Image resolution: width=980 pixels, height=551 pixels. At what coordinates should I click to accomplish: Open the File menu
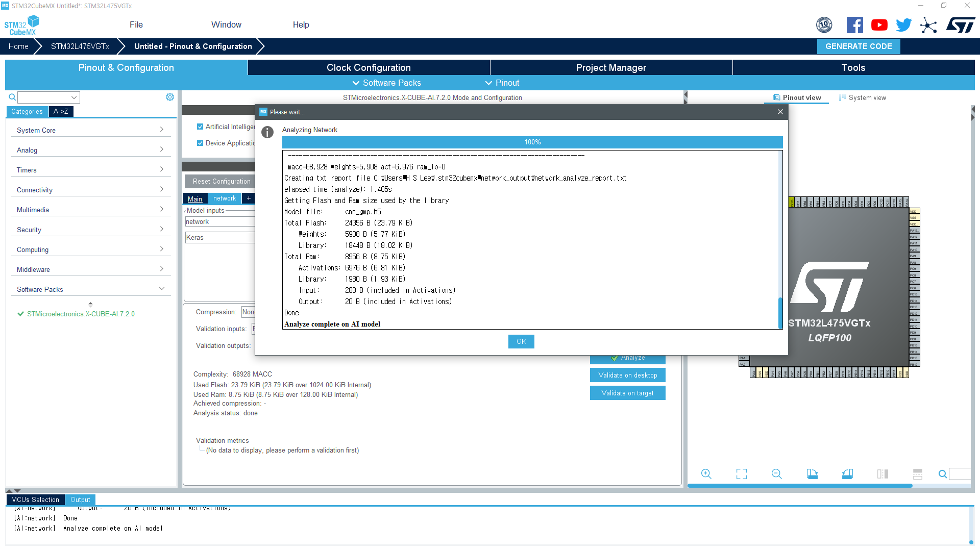[x=136, y=24]
